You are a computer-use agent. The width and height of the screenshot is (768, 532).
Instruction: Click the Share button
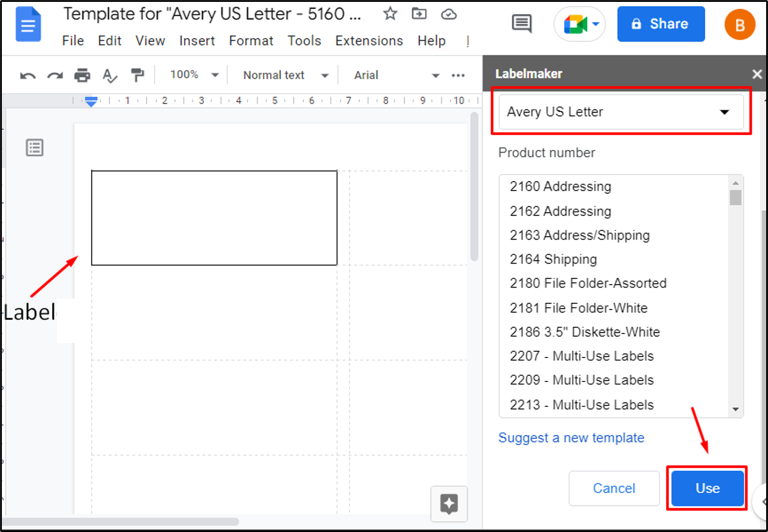click(x=661, y=24)
